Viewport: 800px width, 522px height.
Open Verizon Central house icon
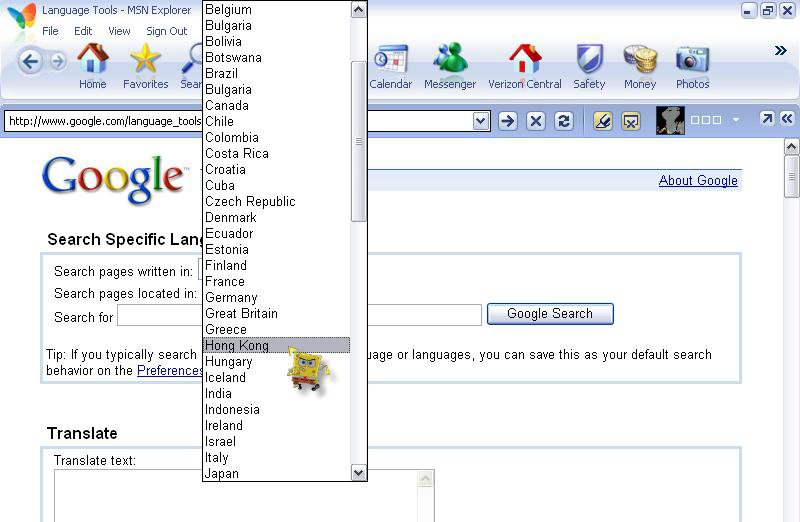click(525, 66)
